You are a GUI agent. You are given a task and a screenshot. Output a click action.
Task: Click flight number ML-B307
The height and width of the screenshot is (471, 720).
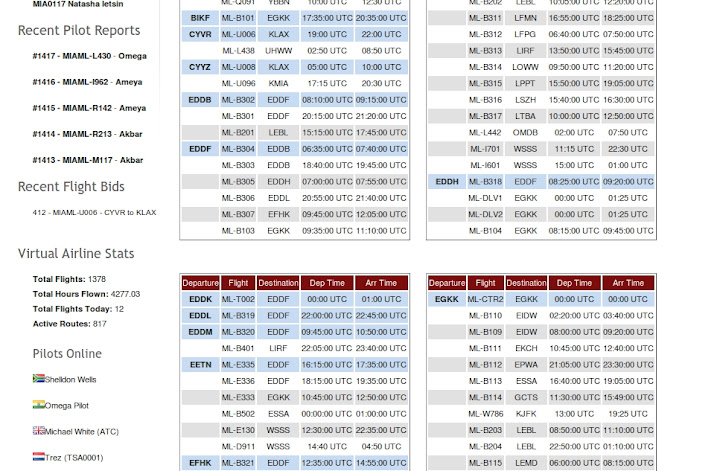238,214
